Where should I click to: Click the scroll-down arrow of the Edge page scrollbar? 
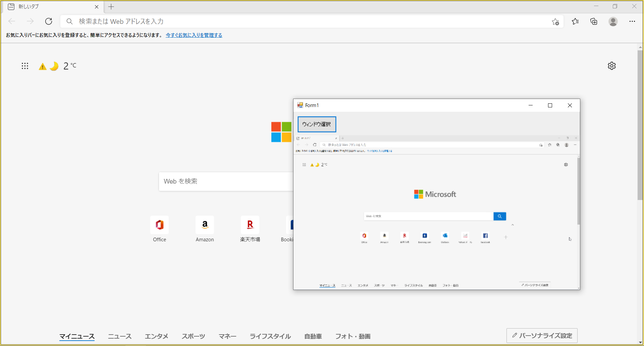640,342
